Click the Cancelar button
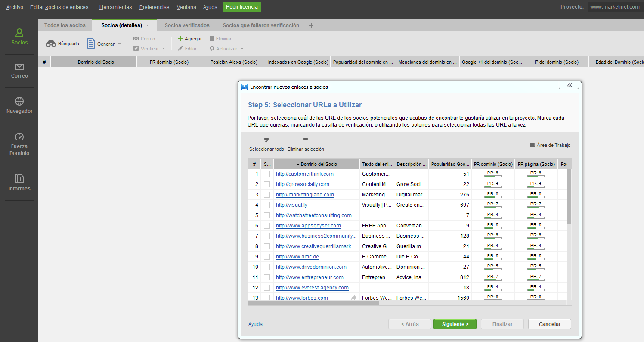This screenshot has height=342, width=644. coord(550,324)
